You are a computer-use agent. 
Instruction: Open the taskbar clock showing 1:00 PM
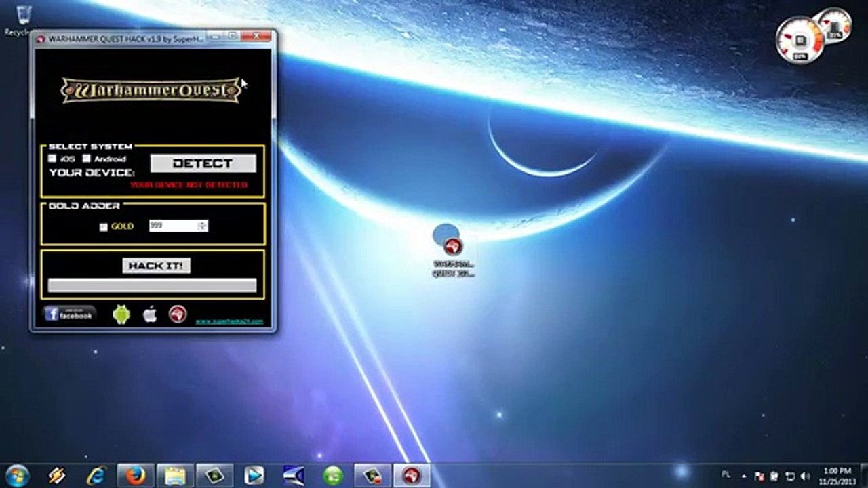coord(837,475)
